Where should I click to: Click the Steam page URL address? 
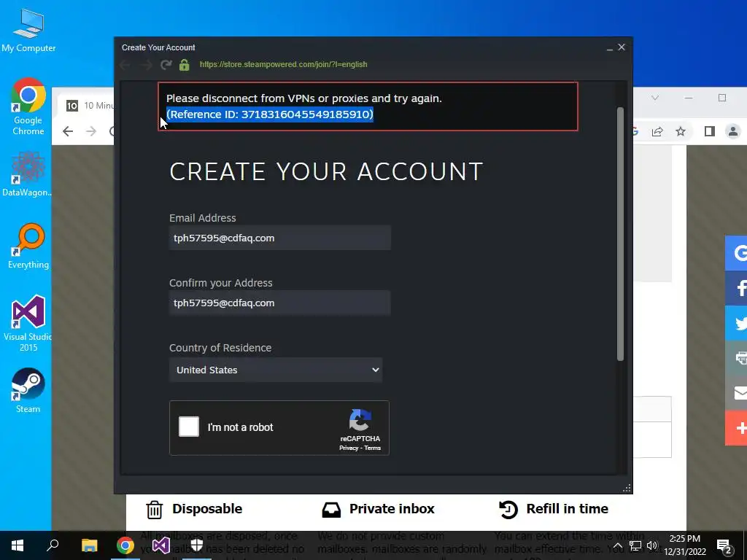(x=284, y=64)
